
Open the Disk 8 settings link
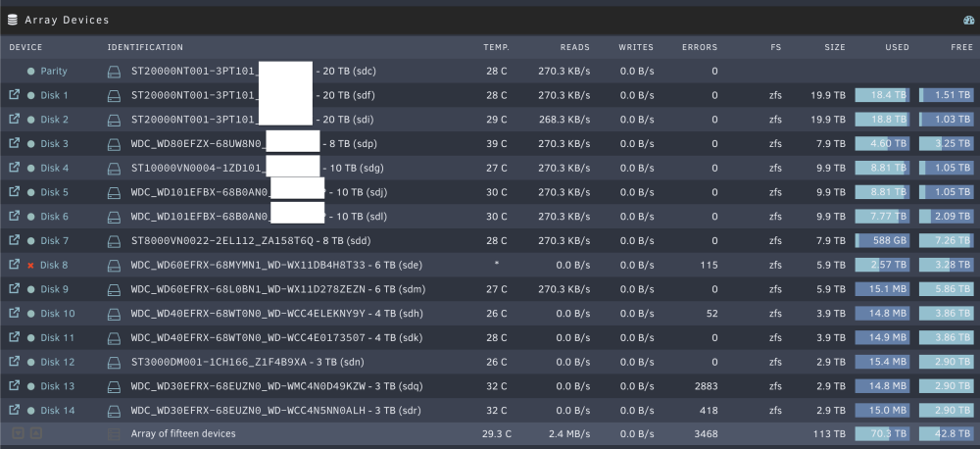[x=54, y=265]
